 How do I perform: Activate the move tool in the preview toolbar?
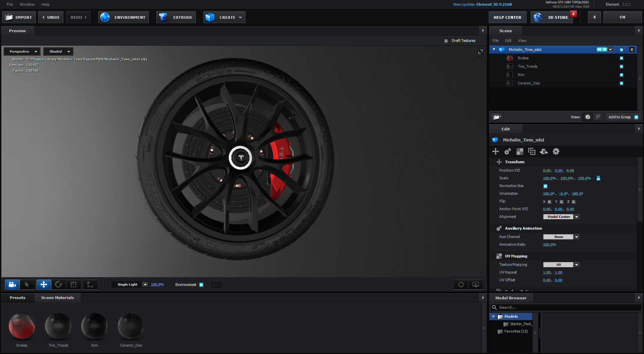44,285
